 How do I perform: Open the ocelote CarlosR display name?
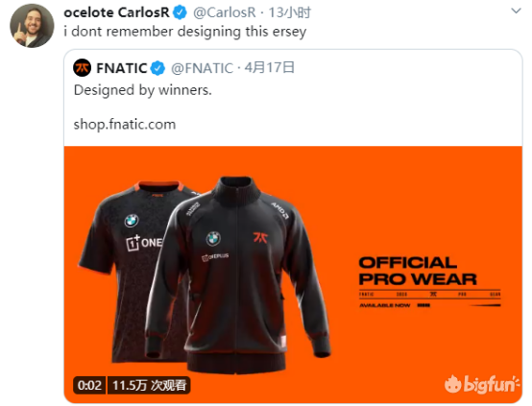(116, 12)
